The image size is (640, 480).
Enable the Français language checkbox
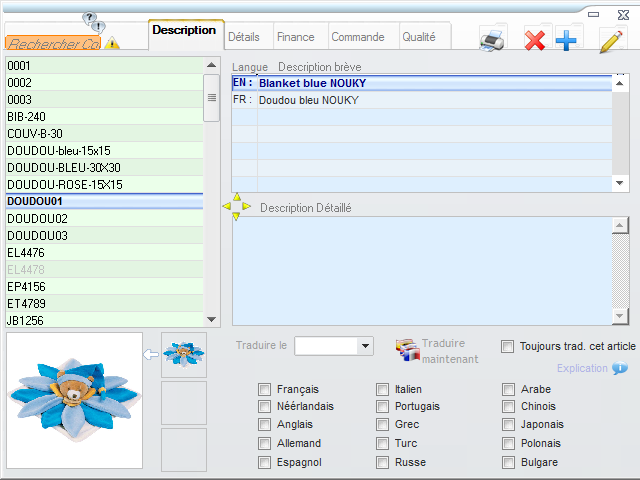(x=264, y=389)
